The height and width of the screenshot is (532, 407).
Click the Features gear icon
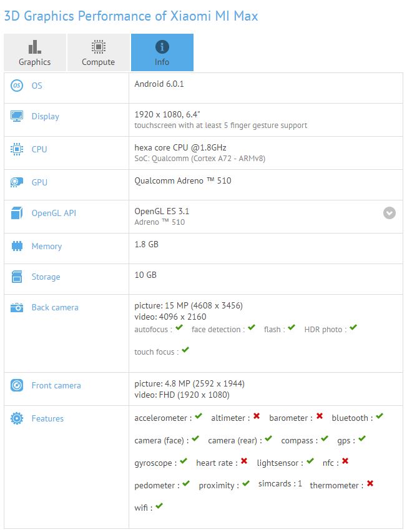(17, 418)
